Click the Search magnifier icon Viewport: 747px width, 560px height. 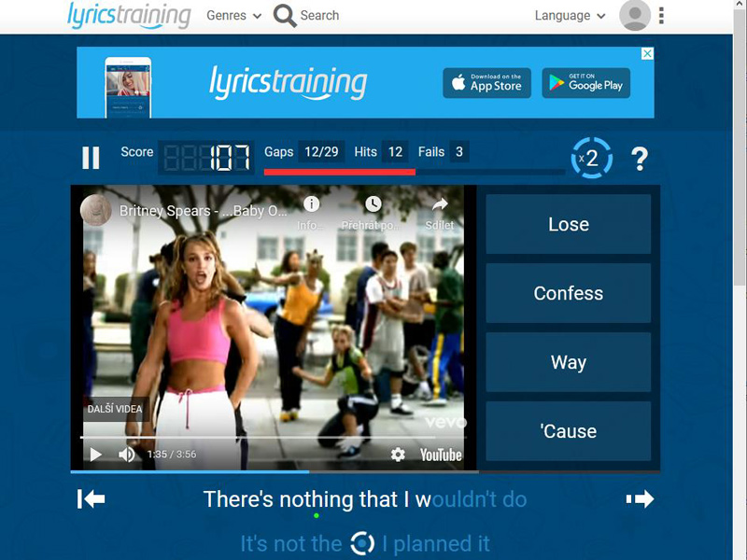click(285, 16)
